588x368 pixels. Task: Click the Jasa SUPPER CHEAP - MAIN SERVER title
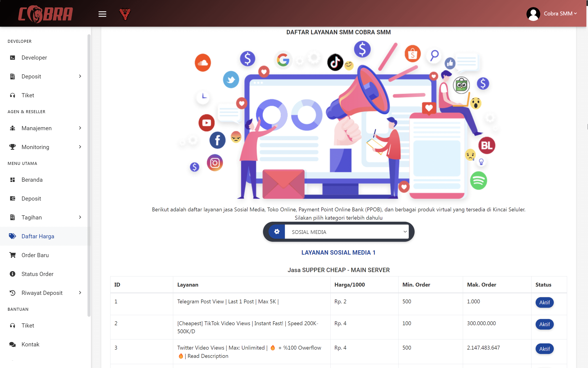(339, 270)
